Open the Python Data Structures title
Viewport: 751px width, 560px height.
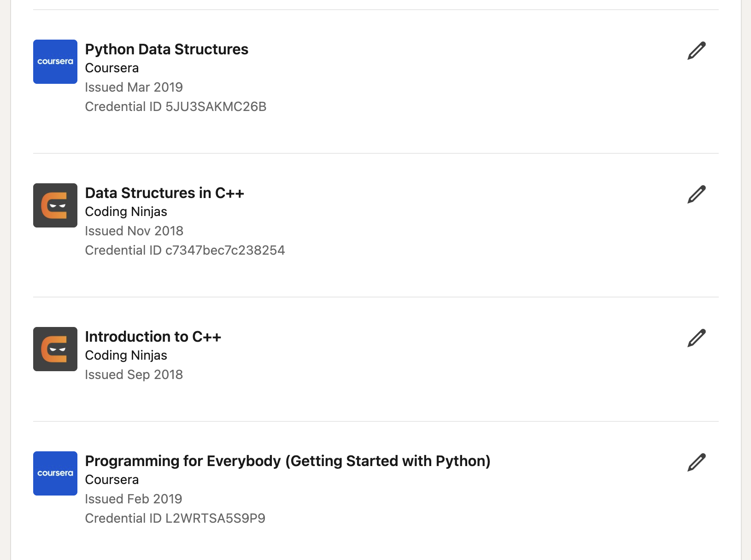coord(167,49)
